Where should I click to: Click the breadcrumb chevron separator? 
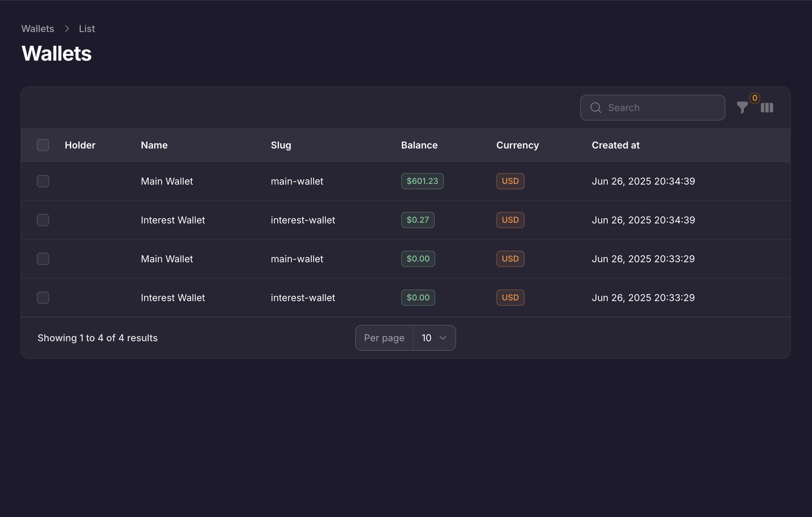tap(67, 29)
